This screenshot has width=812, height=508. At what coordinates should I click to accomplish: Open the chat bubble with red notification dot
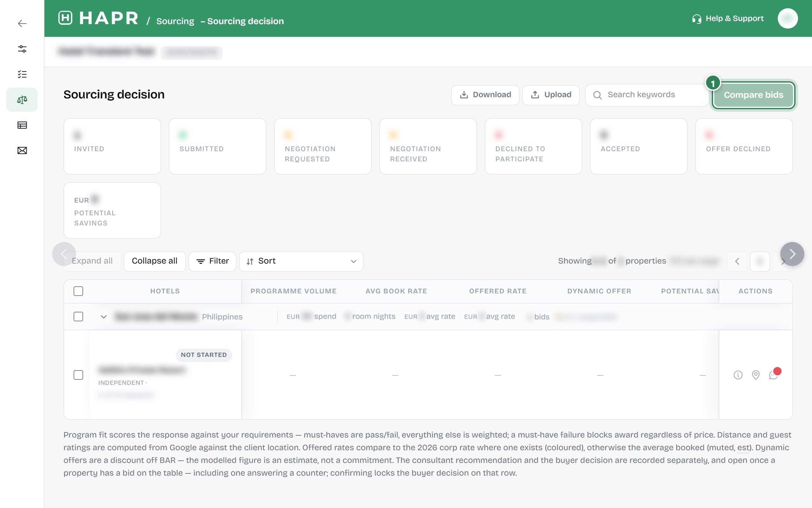774,374
